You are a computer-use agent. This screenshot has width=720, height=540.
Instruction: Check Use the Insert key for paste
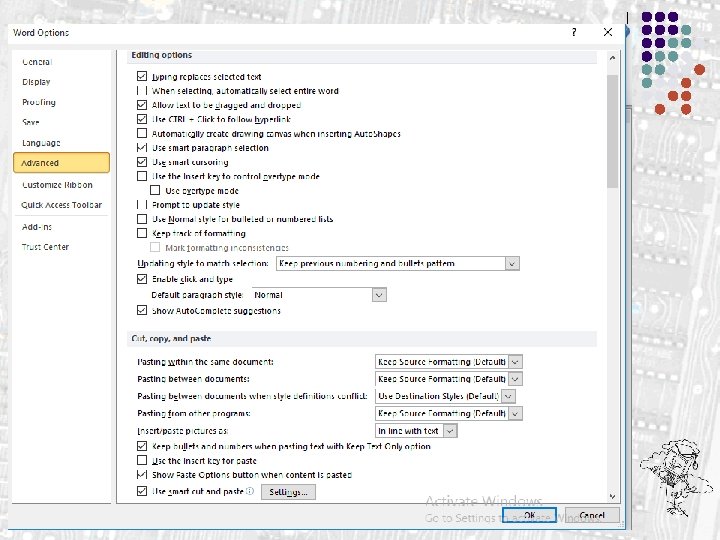tap(142, 460)
